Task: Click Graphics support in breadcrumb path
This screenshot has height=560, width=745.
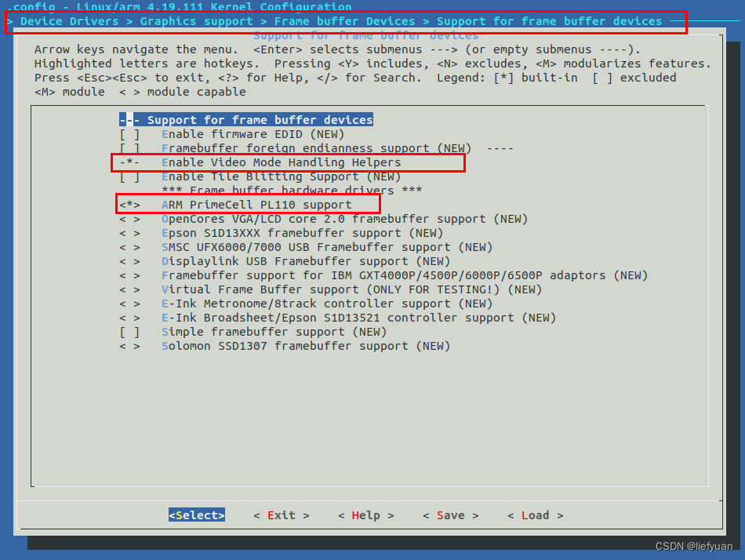Action: pyautogui.click(x=196, y=21)
